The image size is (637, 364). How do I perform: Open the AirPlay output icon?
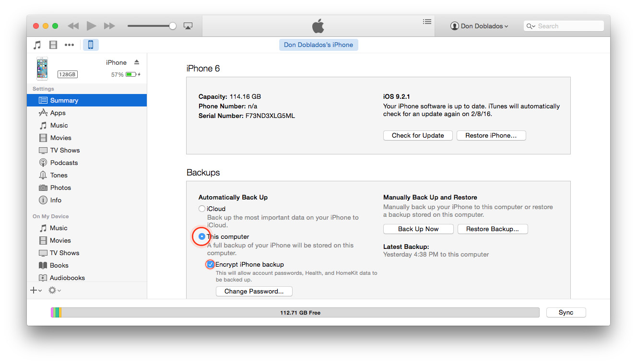point(188,26)
